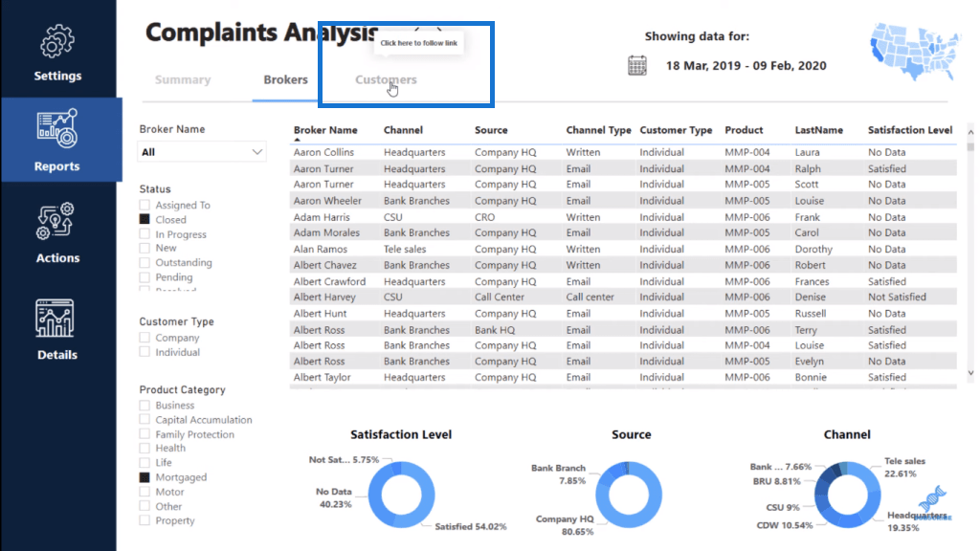
Task: Click Bank Branch 7.85% label
Action: (558, 474)
